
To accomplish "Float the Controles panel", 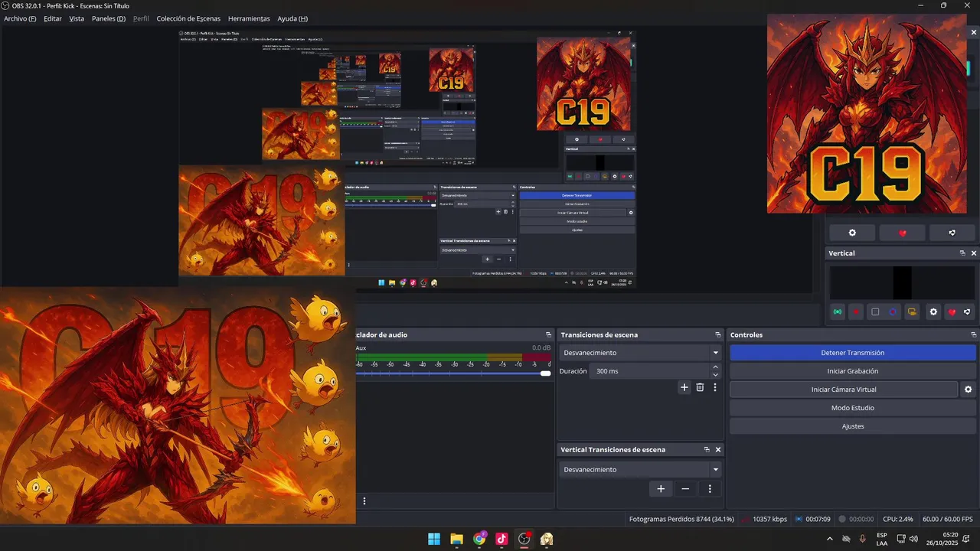I will point(974,335).
